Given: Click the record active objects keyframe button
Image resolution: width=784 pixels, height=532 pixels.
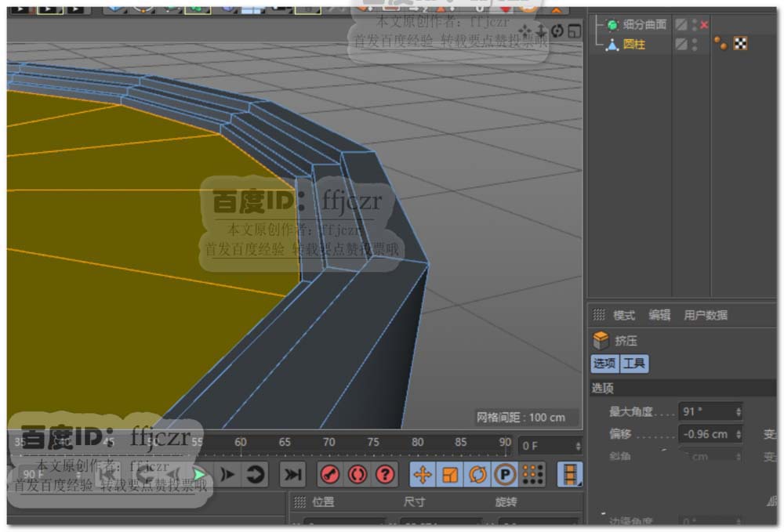Looking at the screenshot, I should tap(330, 474).
